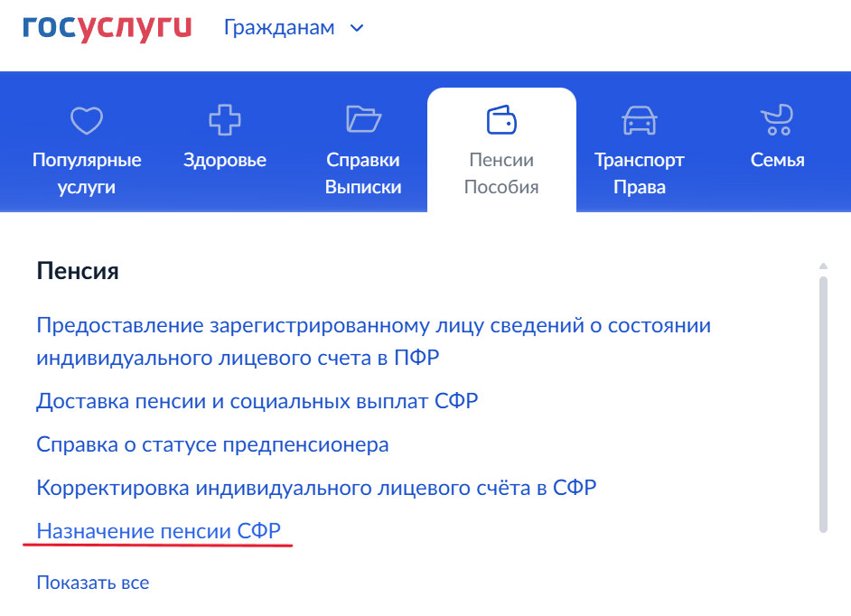Select the Пенсии Пособия tab

pyautogui.click(x=501, y=149)
